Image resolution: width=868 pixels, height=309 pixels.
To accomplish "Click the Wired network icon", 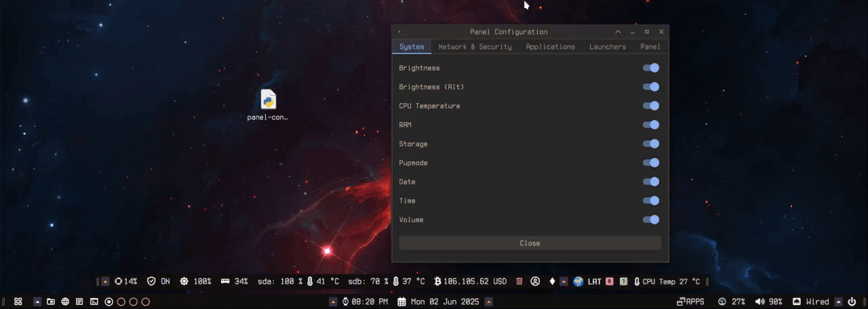I will point(797,302).
